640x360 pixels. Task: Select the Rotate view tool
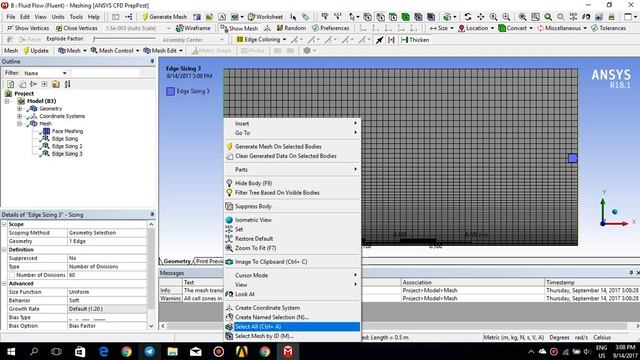pos(468,17)
